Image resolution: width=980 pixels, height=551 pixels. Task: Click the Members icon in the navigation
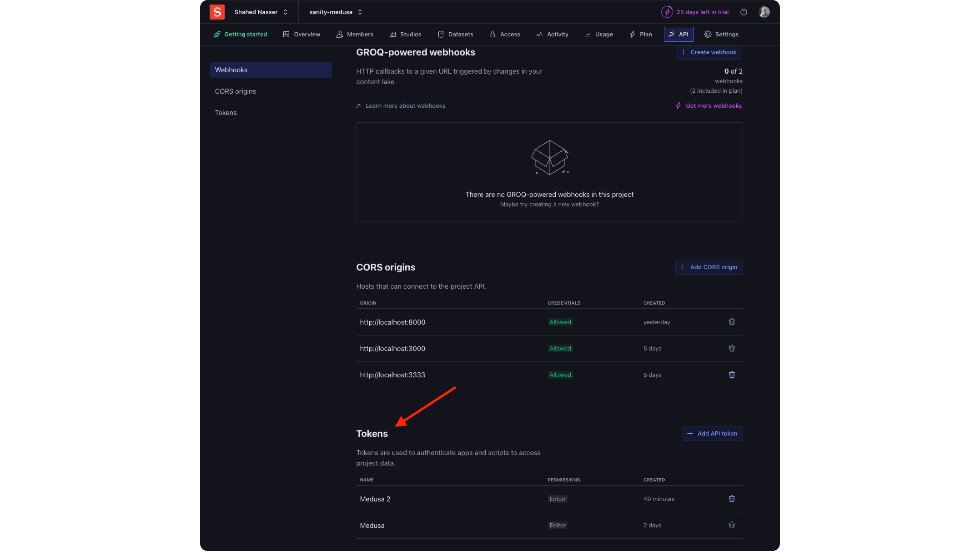[x=339, y=34]
